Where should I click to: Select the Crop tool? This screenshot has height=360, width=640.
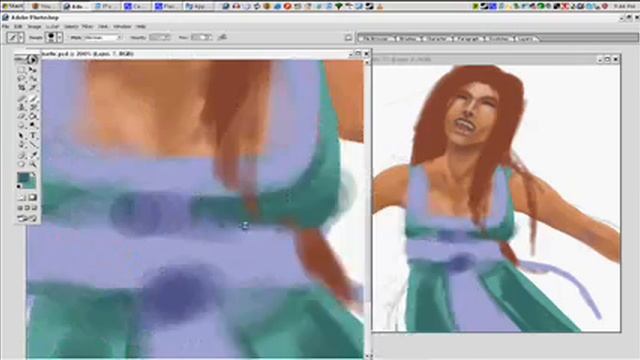[22, 87]
